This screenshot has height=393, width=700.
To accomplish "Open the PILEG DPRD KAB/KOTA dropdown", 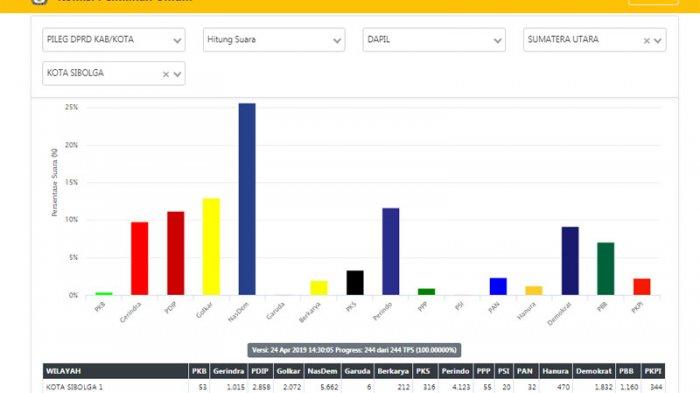I will coord(113,40).
